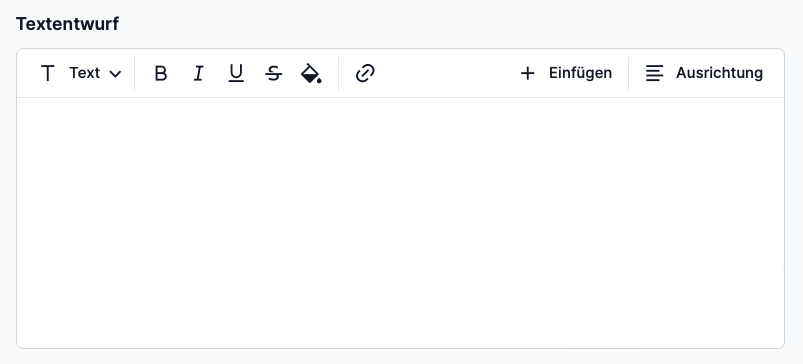Place cursor in the empty editor area
The width and height of the screenshot is (803, 364).
pos(400,223)
